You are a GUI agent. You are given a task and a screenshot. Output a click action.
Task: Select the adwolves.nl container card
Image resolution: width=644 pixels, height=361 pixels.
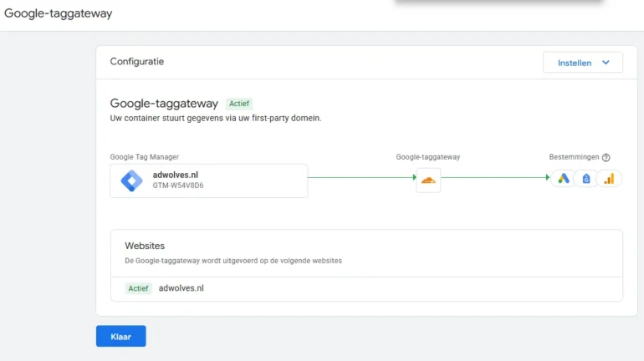(208, 180)
